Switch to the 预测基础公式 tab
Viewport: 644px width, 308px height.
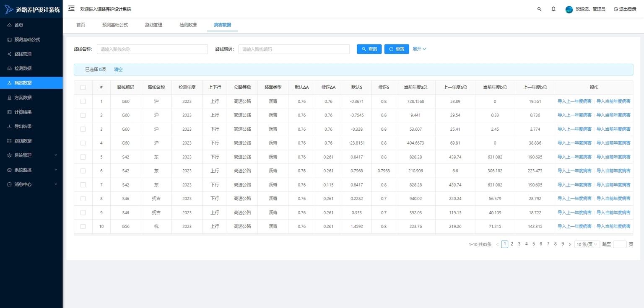coord(115,25)
